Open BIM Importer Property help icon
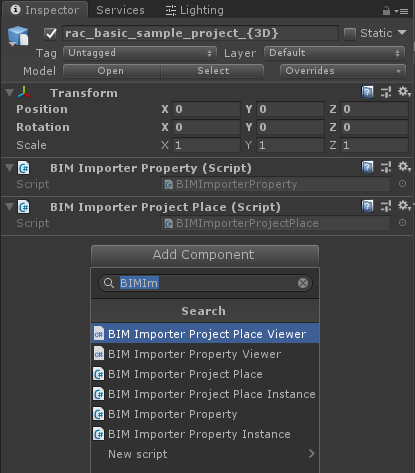The image size is (415, 473). (x=367, y=167)
